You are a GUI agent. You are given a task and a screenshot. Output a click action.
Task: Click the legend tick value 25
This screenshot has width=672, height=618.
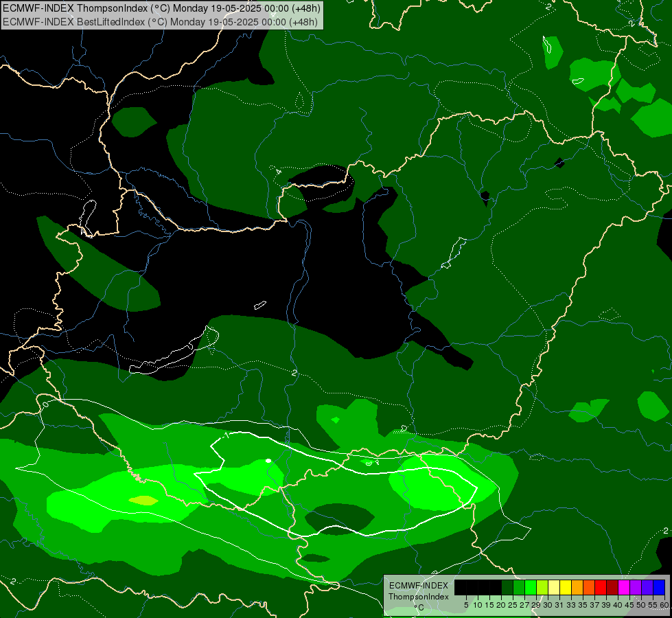[x=513, y=605]
